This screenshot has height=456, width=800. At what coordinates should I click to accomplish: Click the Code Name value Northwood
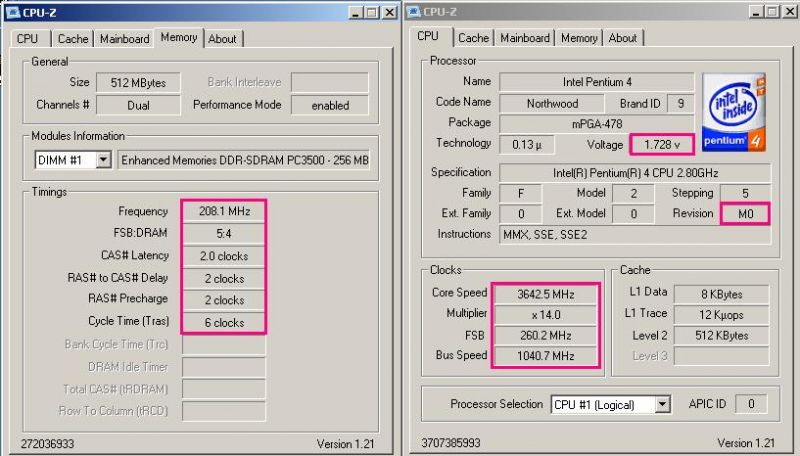(x=552, y=104)
